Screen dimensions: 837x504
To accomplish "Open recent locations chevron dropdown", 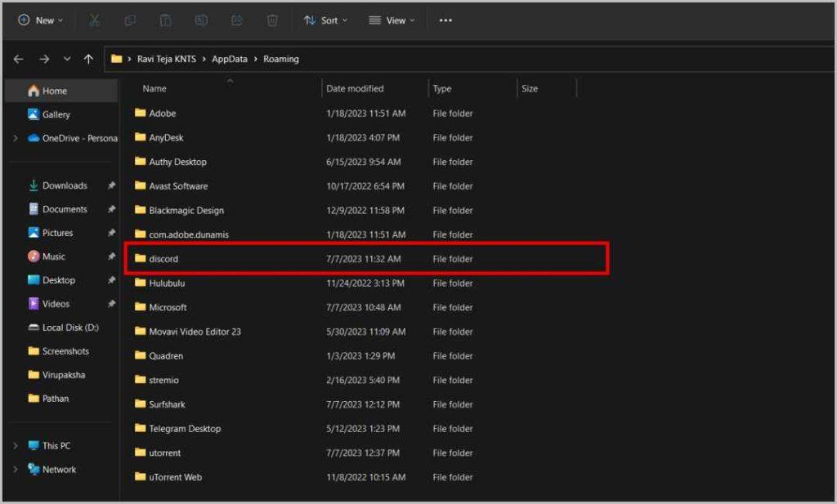I will pyautogui.click(x=67, y=59).
